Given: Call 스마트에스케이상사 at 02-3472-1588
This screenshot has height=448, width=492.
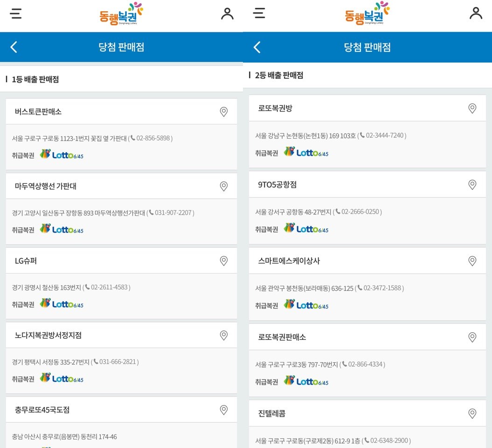Looking at the screenshot, I should click(379, 288).
